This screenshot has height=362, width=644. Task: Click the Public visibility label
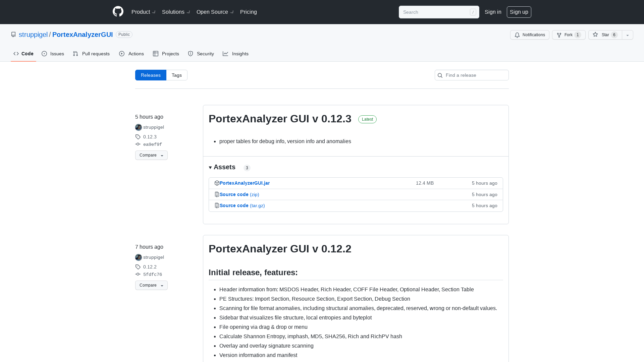124,35
